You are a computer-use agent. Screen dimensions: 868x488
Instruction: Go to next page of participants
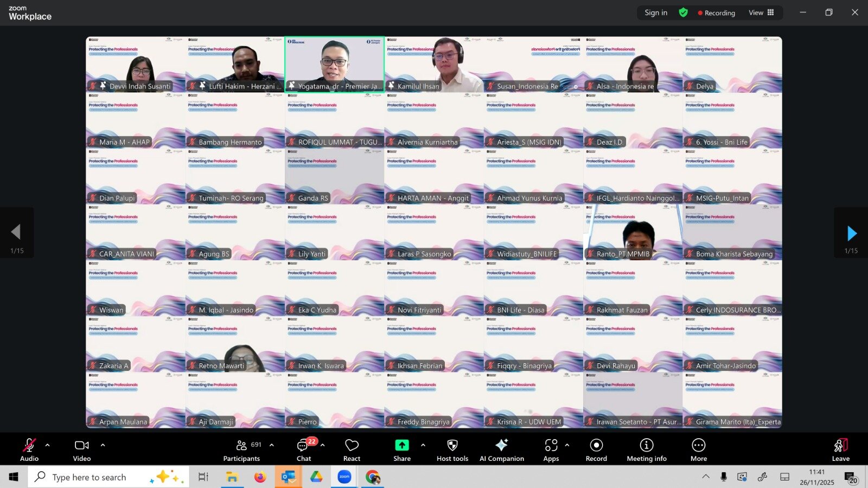851,233
